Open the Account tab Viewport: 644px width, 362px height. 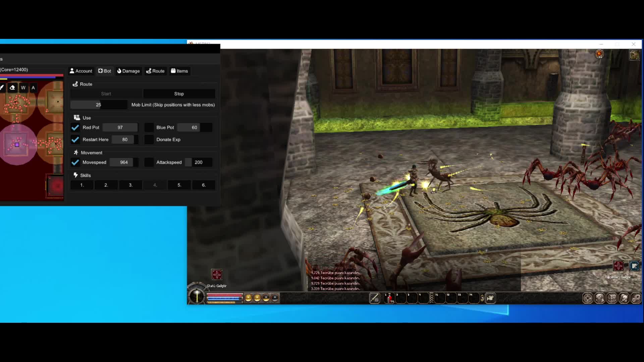click(81, 71)
